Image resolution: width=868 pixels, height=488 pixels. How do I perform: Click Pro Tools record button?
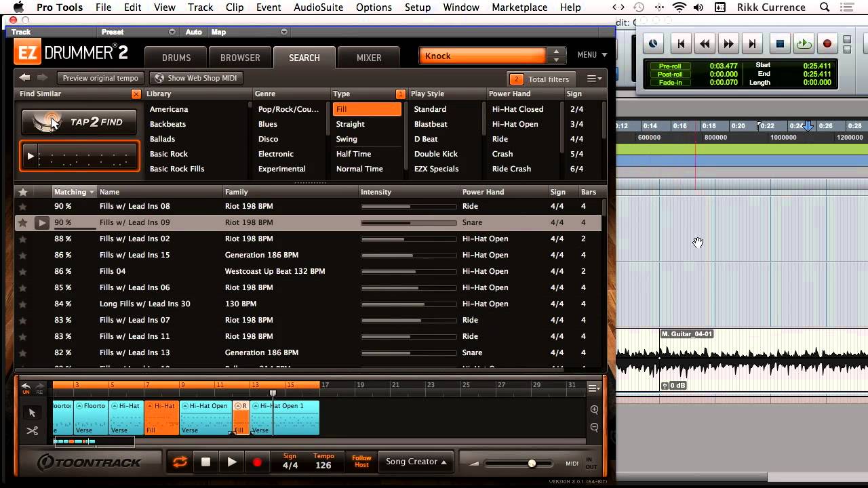point(827,43)
